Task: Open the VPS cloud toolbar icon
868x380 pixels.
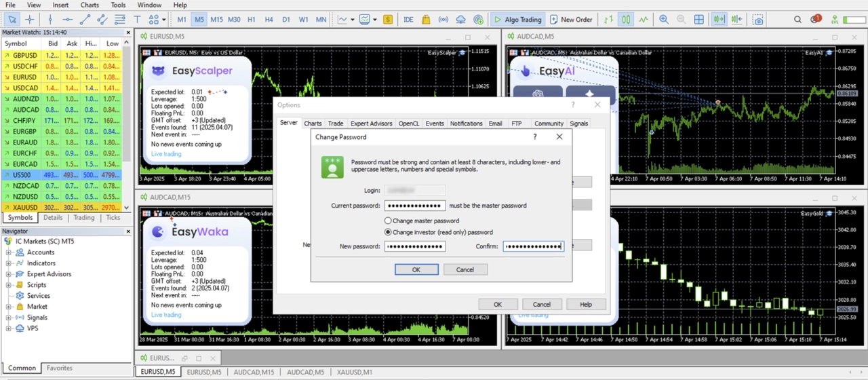Action: [x=461, y=20]
